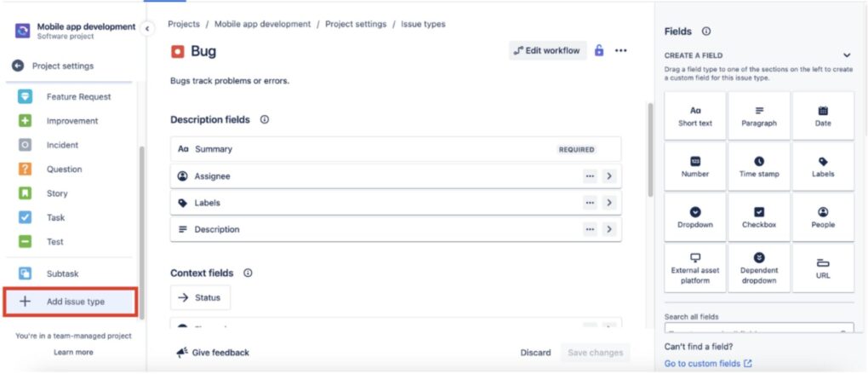The image size is (868, 374).
Task: Select the Time stamp field type
Action: point(759,167)
